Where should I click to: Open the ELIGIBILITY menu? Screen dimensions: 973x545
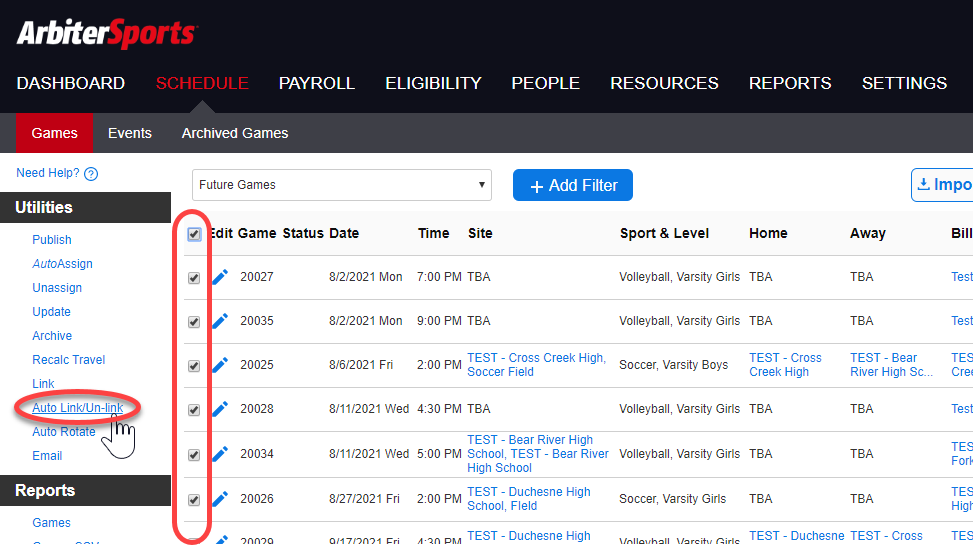point(433,83)
